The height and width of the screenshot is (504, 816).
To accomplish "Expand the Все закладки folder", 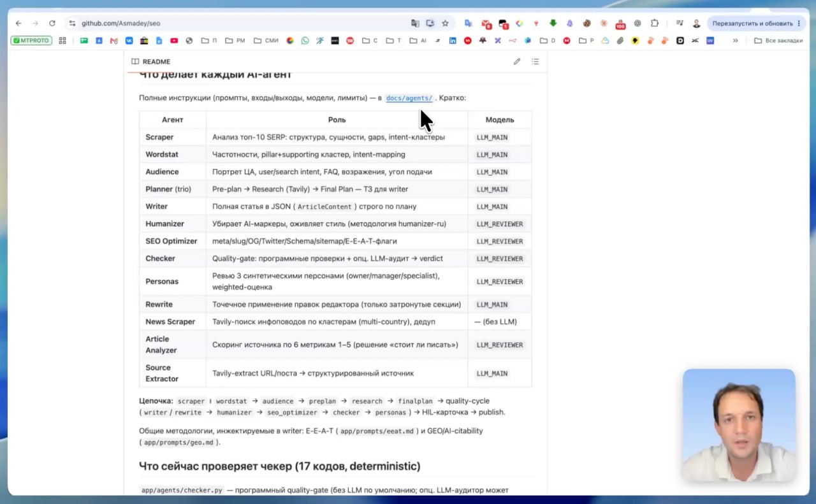I will (778, 40).
